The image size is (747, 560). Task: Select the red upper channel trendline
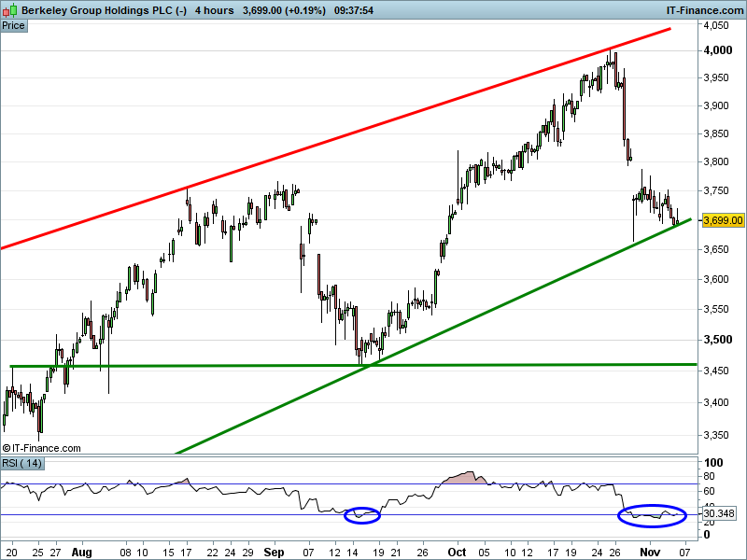(x=335, y=138)
